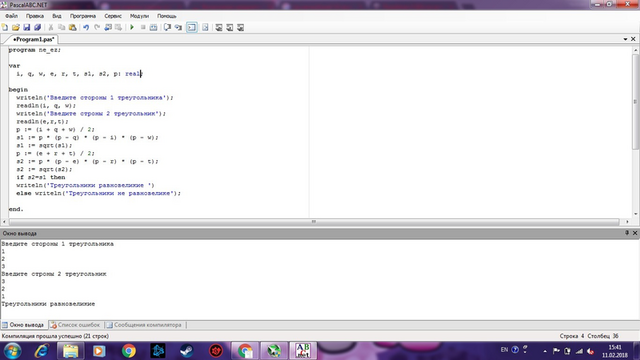The height and width of the screenshot is (360, 640).
Task: Open the Программа menu
Action: [x=83, y=16]
